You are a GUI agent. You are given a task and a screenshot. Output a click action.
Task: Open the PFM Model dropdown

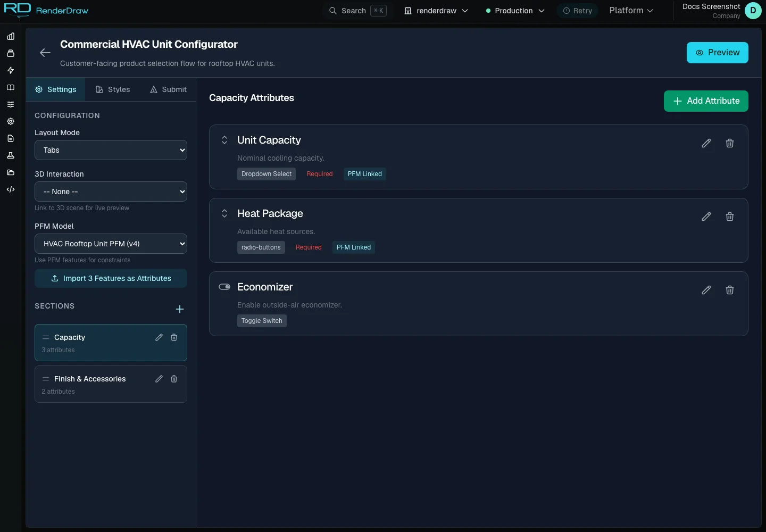coord(111,244)
